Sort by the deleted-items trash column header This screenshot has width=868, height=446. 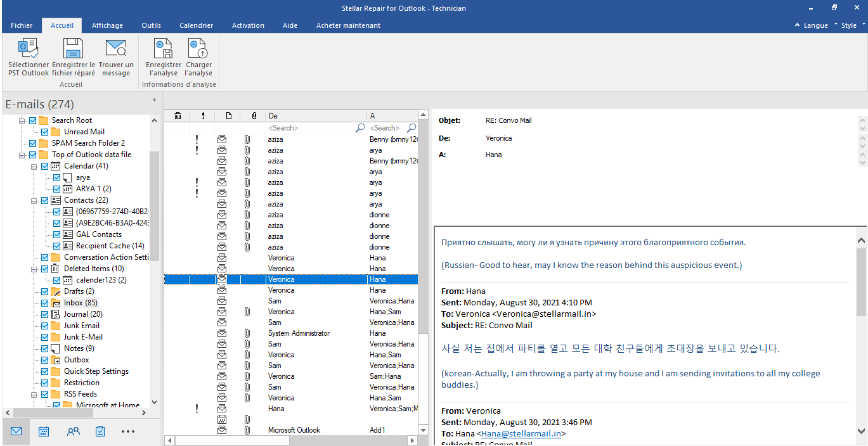tap(178, 116)
